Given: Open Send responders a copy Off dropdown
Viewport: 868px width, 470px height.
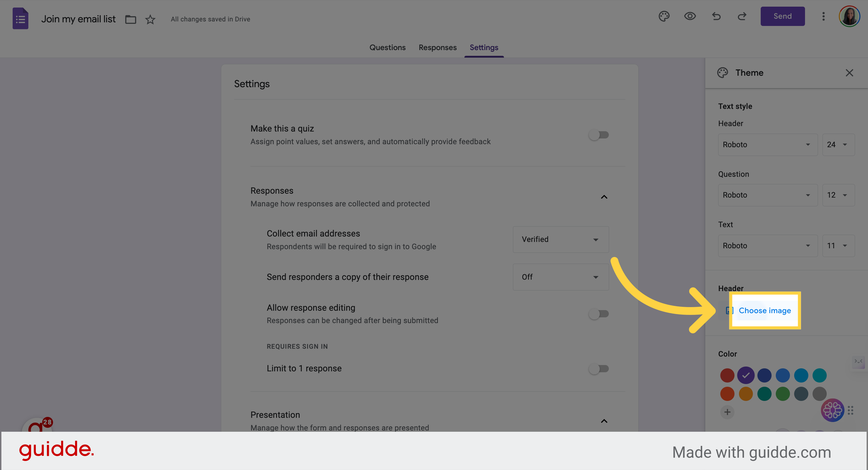Looking at the screenshot, I should [x=561, y=277].
